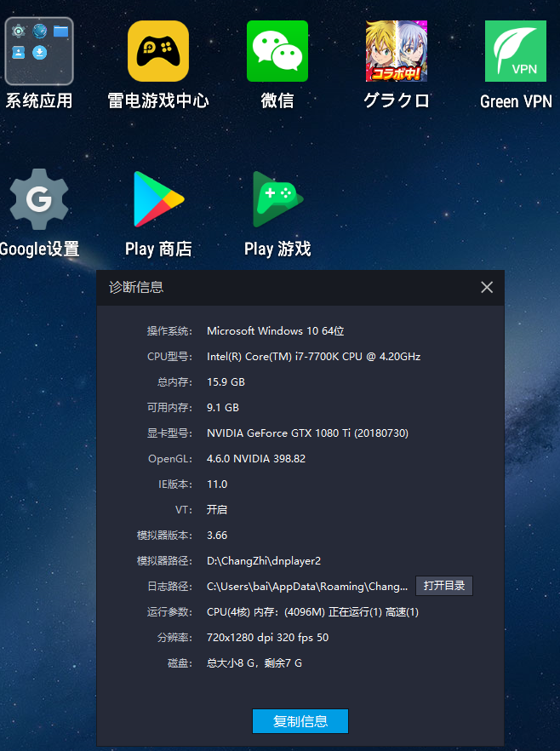
Task: Close the 诊断信息 dialog
Action: point(487,288)
